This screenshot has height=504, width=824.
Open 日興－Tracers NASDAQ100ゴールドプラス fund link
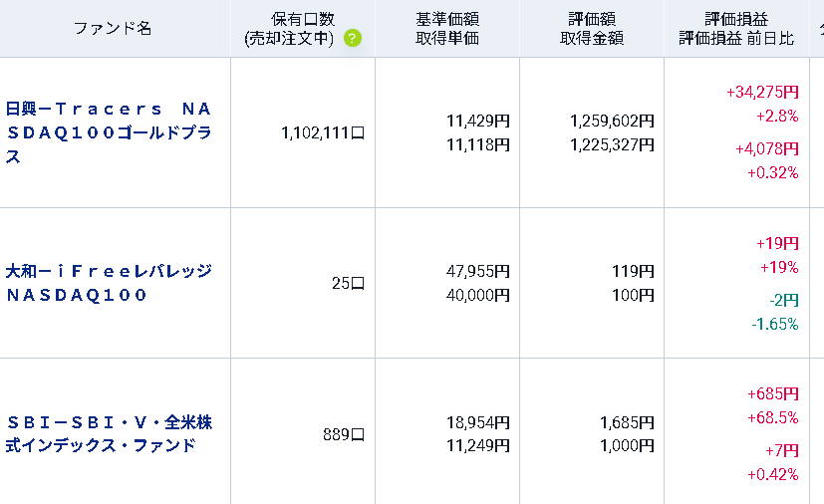click(109, 132)
